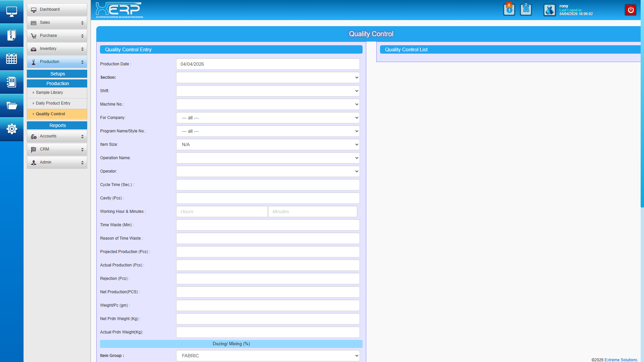Open the mail messages icon
Screen dimensions: 644x362
click(526, 10)
